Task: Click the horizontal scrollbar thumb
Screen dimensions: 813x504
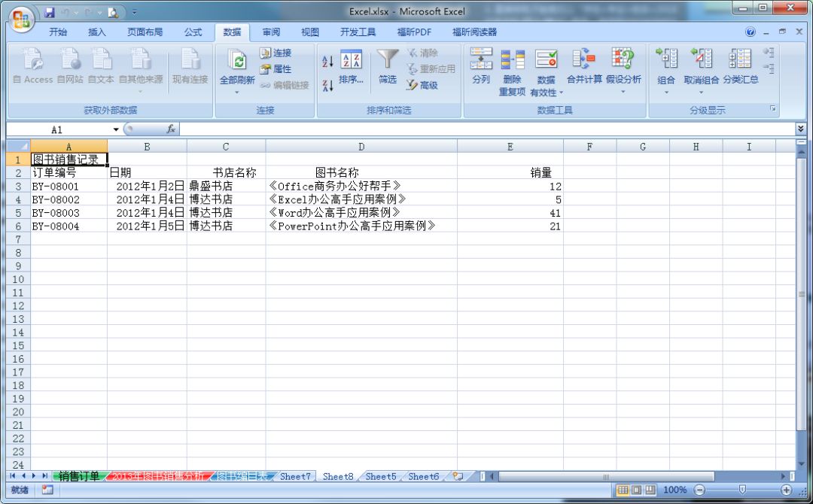Action: click(x=605, y=476)
